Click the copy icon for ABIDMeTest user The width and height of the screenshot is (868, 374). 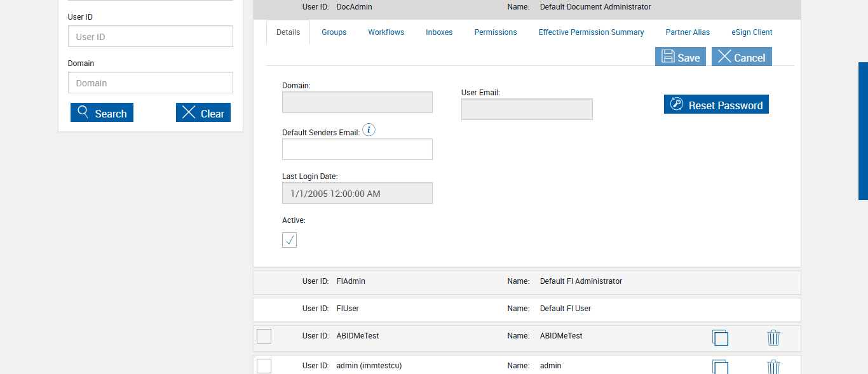coord(720,338)
